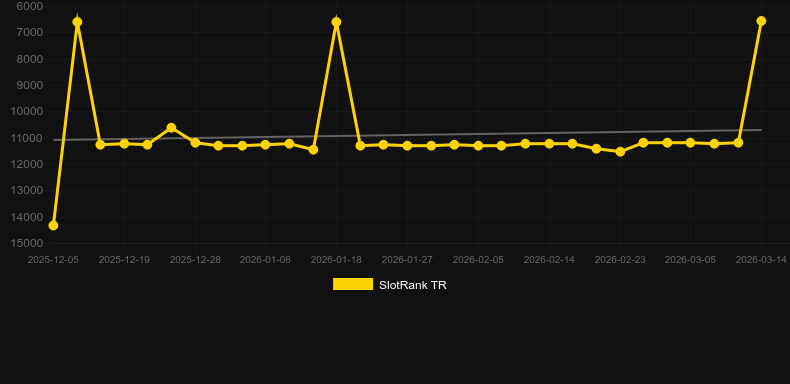
Task: Select the data point at 2026-02-05
Action: (x=479, y=146)
